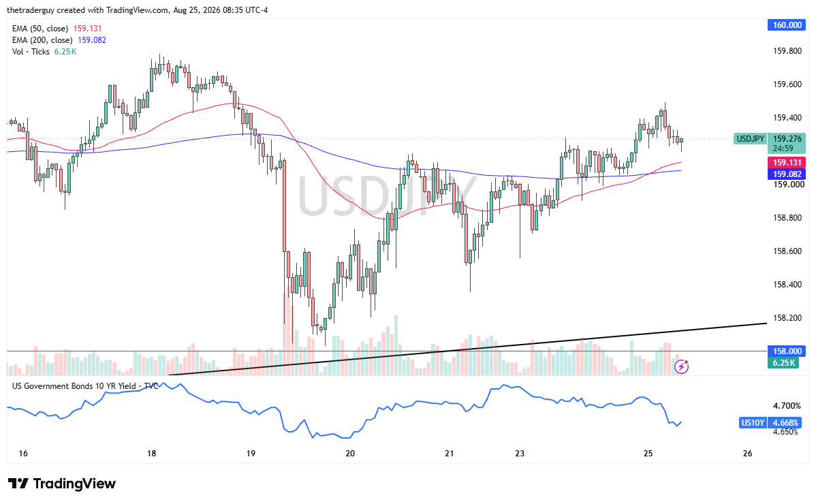Click the current price label 159.276
The height and width of the screenshot is (504, 816).
point(787,139)
